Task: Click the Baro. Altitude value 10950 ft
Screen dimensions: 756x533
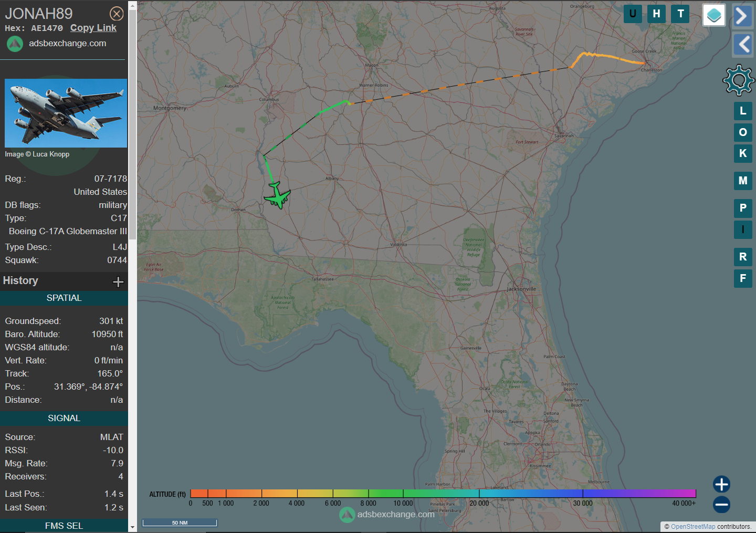Action: point(107,334)
